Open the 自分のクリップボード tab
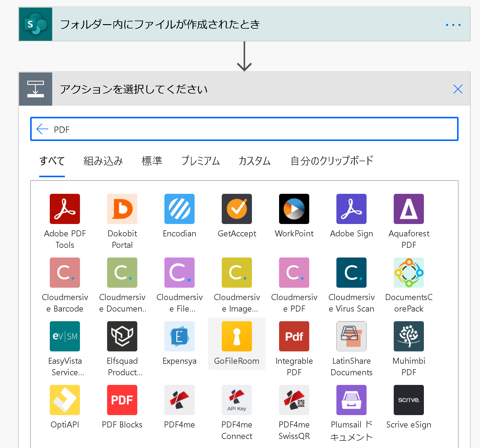This screenshot has height=448, width=480. click(332, 161)
